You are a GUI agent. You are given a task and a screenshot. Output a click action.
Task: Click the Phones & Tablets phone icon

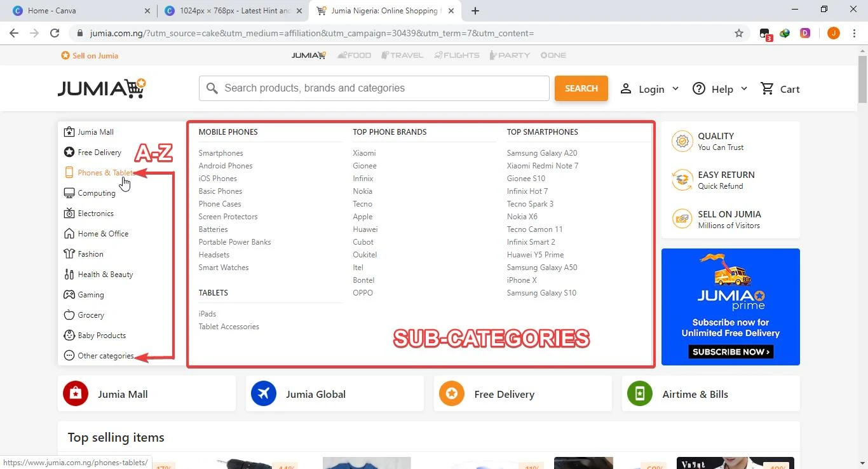[69, 173]
